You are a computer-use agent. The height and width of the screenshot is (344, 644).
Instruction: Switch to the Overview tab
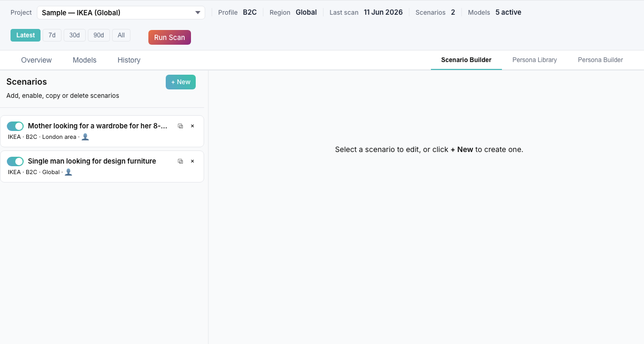click(x=36, y=60)
